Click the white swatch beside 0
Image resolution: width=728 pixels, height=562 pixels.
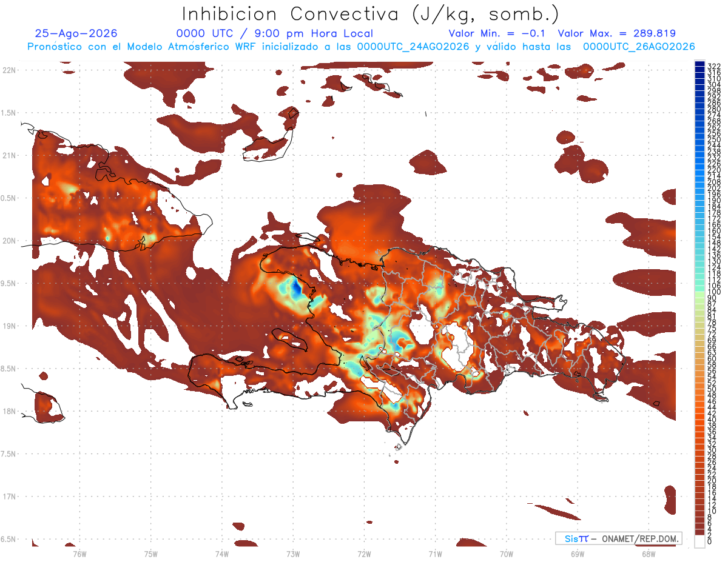pos(700,541)
